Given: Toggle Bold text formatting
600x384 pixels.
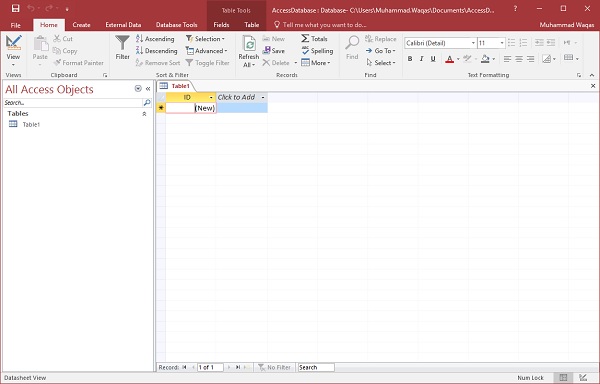Looking at the screenshot, I should (410, 59).
